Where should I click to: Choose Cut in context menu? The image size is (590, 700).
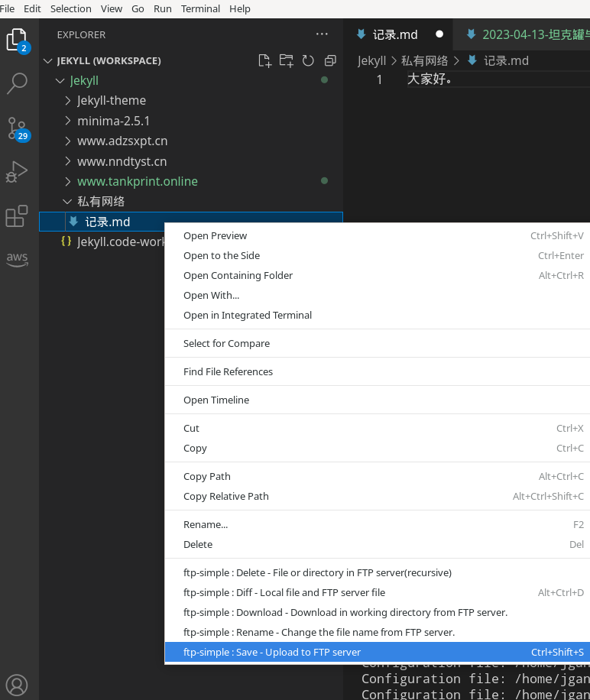(377, 428)
